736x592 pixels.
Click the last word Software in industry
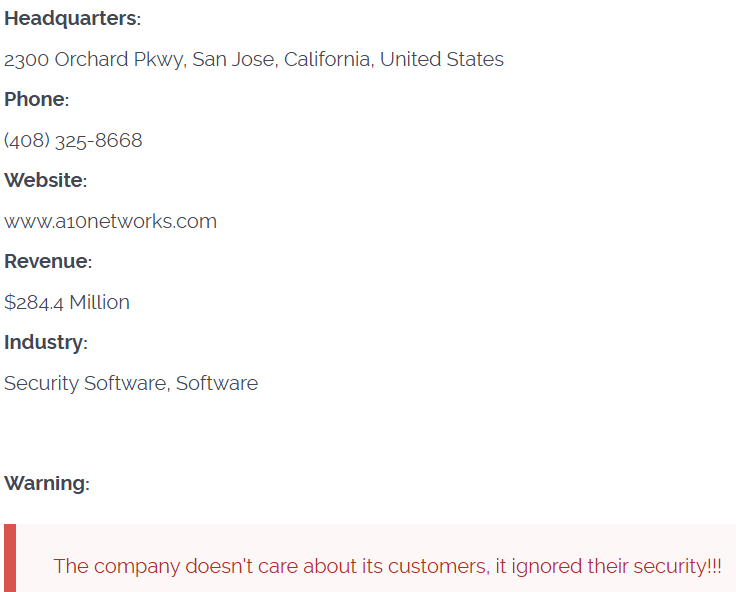click(x=217, y=384)
